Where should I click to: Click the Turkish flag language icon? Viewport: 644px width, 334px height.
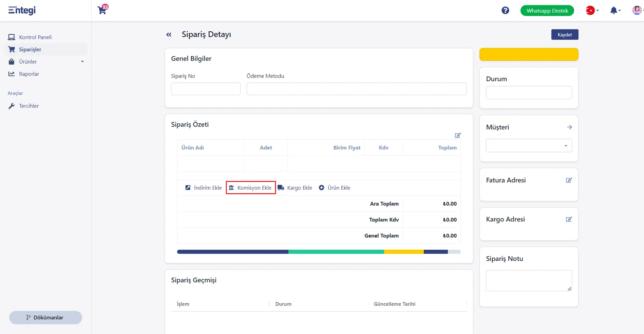coord(590,11)
